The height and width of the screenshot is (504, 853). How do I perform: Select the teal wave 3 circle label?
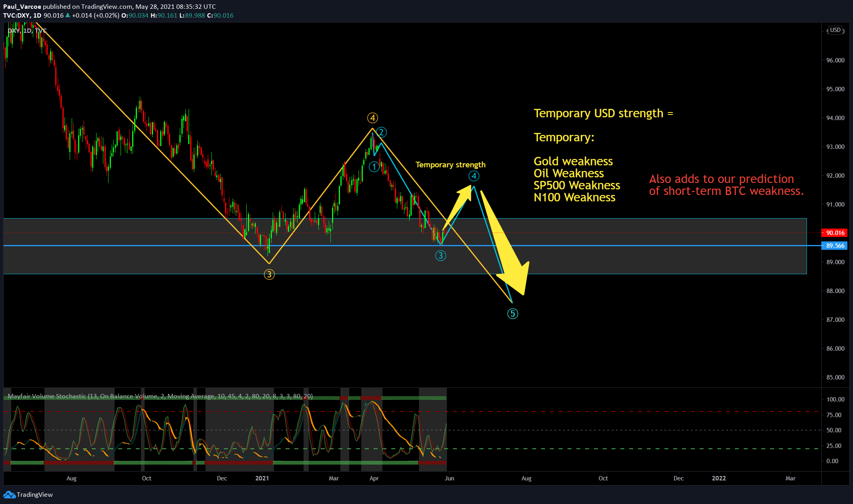pos(441,255)
